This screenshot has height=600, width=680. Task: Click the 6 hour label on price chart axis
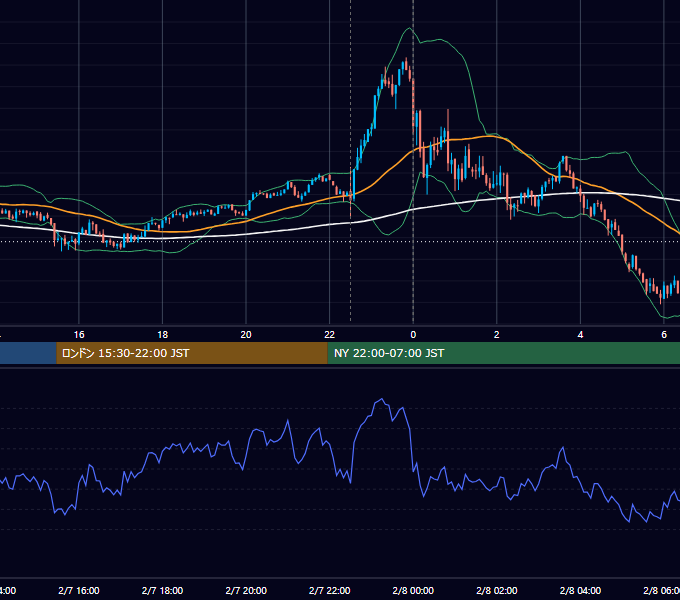click(664, 335)
